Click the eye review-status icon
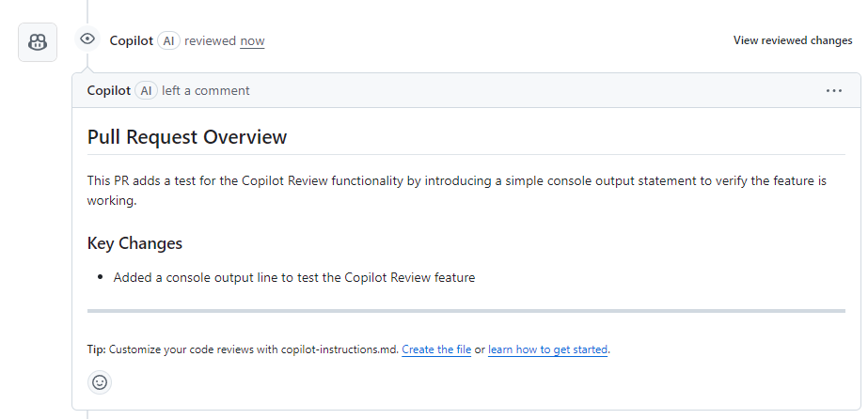 87,39
